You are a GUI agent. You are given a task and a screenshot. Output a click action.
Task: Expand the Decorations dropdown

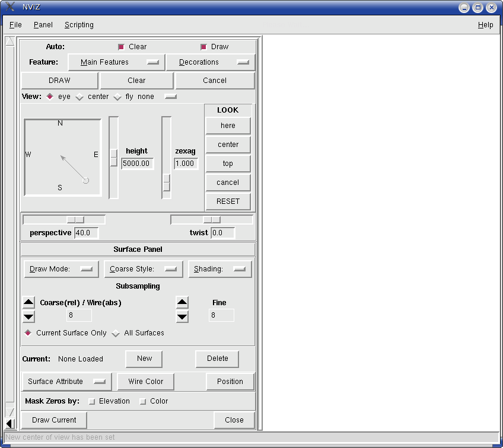211,62
